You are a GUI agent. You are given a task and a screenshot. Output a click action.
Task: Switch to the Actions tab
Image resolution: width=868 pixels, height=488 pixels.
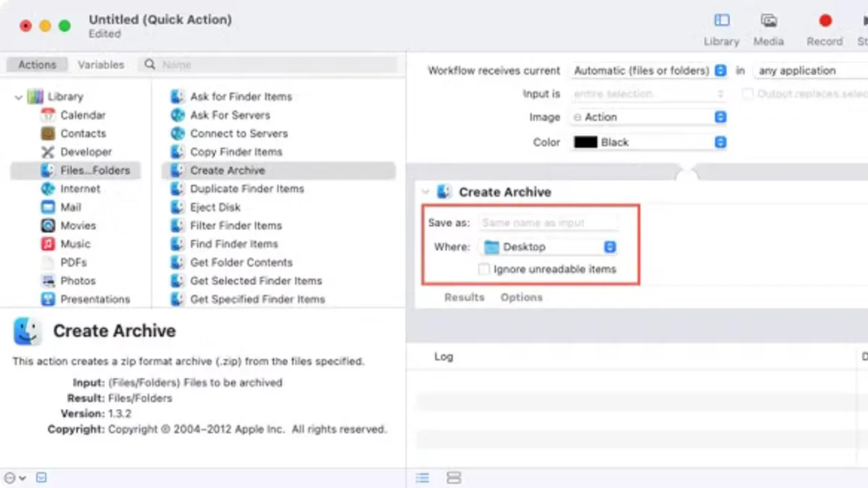tap(37, 64)
